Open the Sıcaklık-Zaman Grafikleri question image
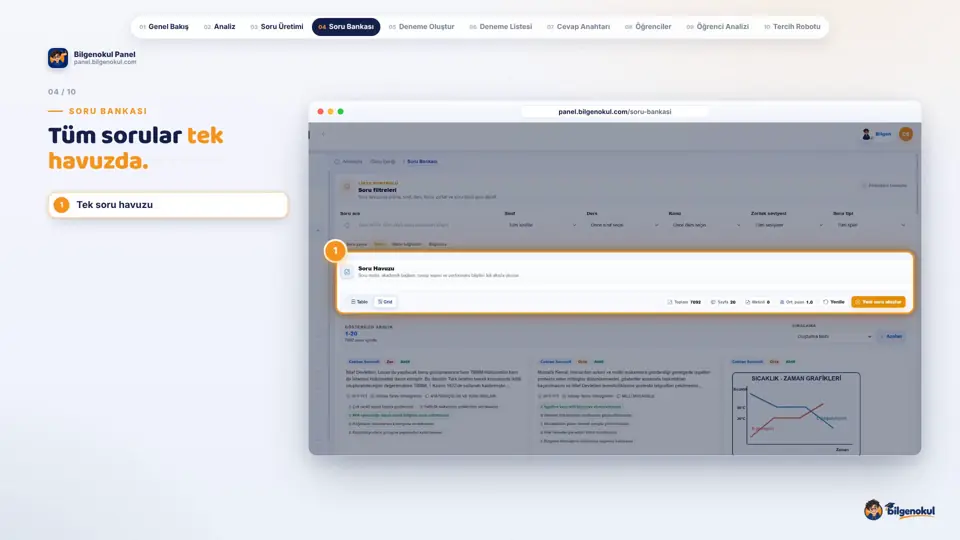 796,414
